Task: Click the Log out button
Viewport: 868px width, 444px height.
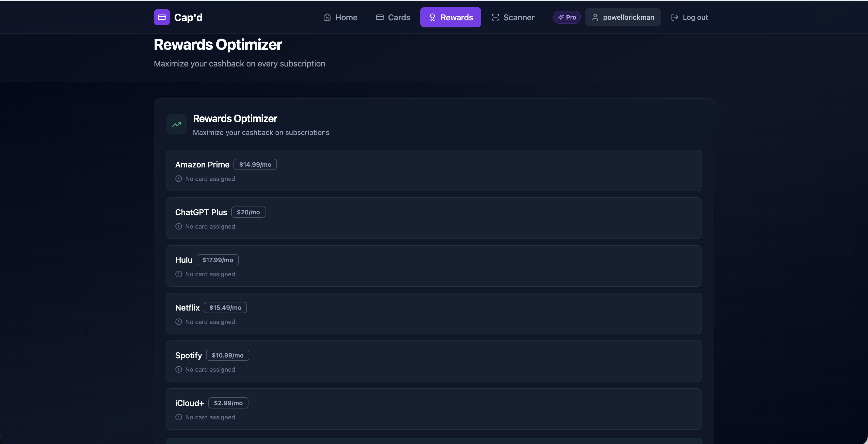Action: point(689,17)
